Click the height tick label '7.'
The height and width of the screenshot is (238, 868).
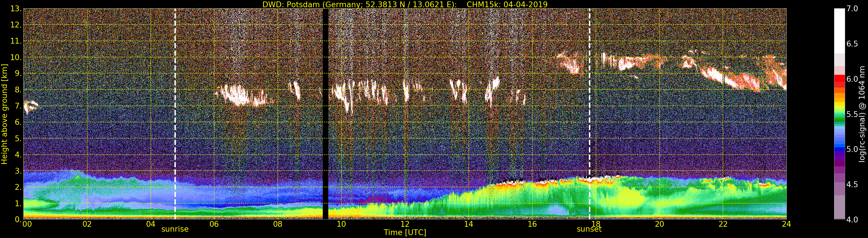pos(18,106)
